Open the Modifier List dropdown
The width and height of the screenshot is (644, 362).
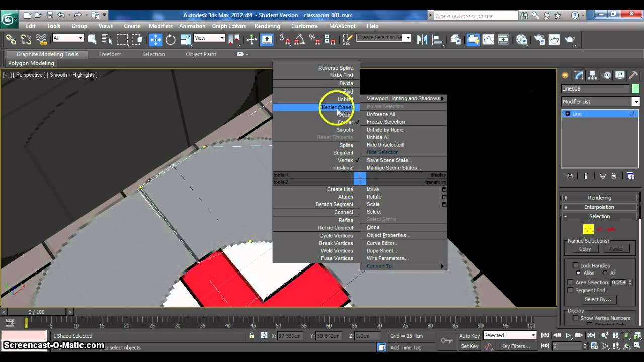601,102
